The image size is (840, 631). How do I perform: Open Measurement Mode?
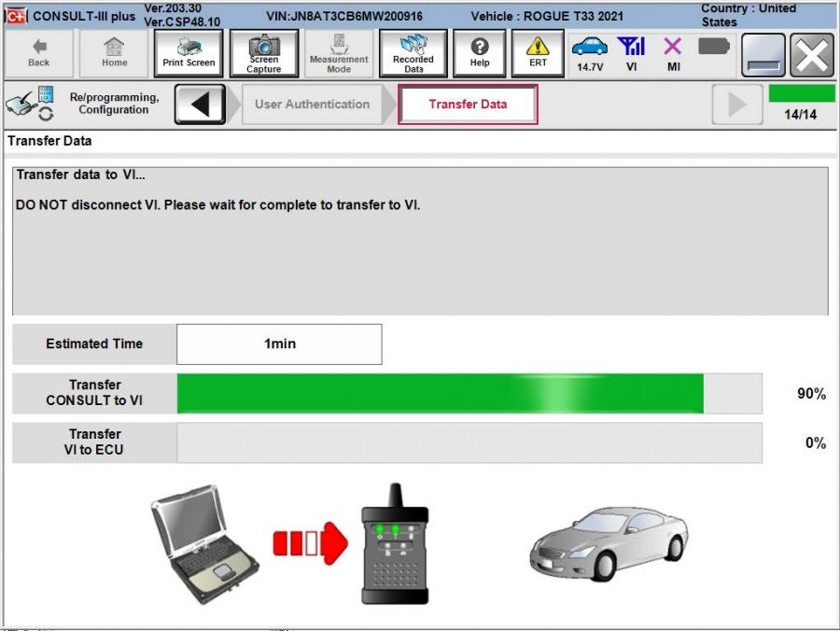tap(339, 52)
